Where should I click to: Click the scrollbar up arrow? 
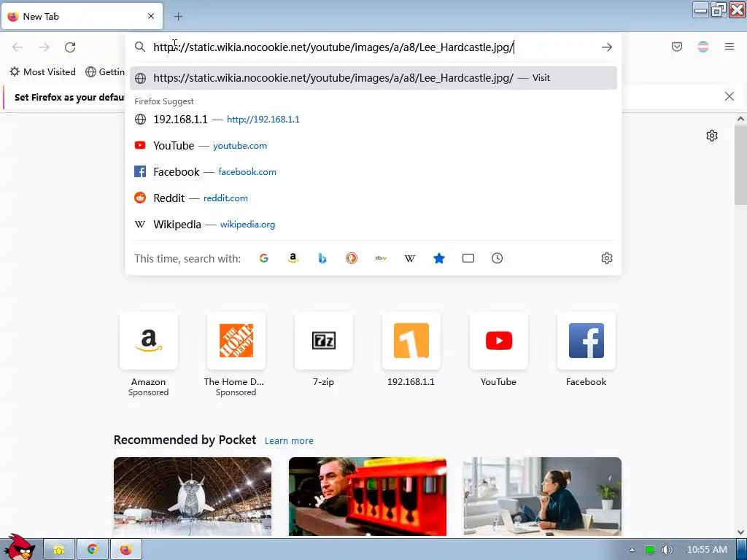740,119
